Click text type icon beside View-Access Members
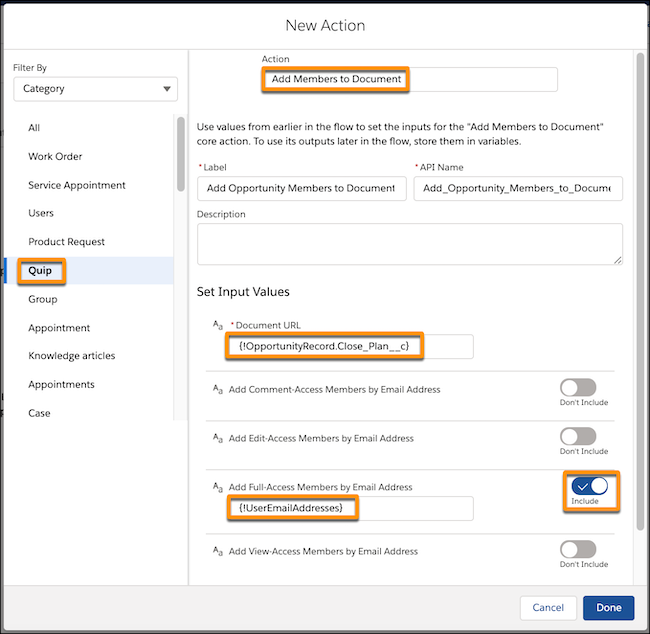The image size is (650, 634). 218,551
